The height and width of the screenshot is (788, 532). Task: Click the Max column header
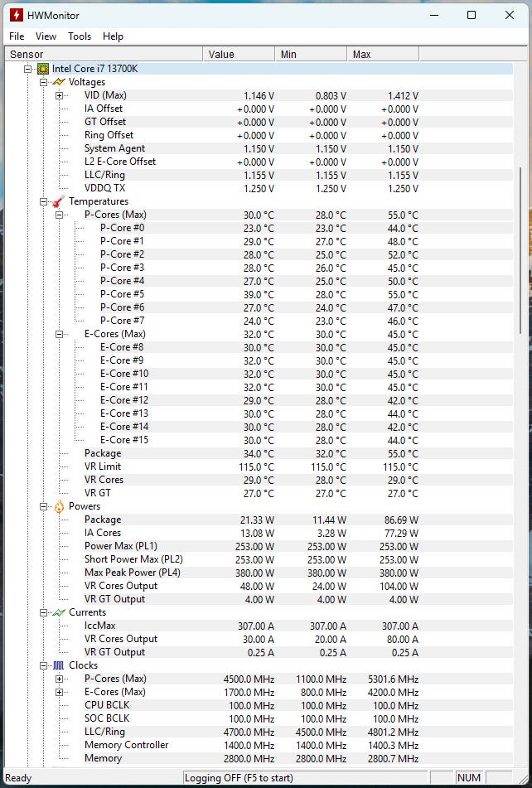pos(383,55)
